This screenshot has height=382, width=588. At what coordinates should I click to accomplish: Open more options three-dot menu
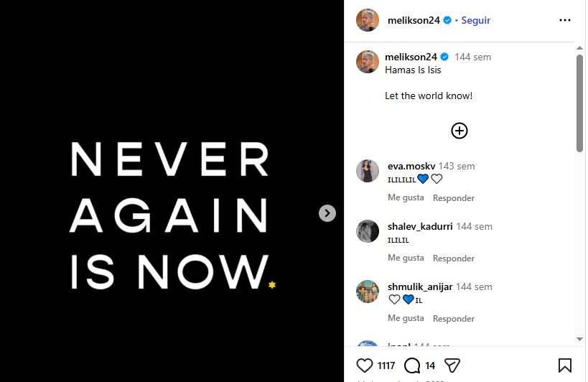click(x=565, y=20)
